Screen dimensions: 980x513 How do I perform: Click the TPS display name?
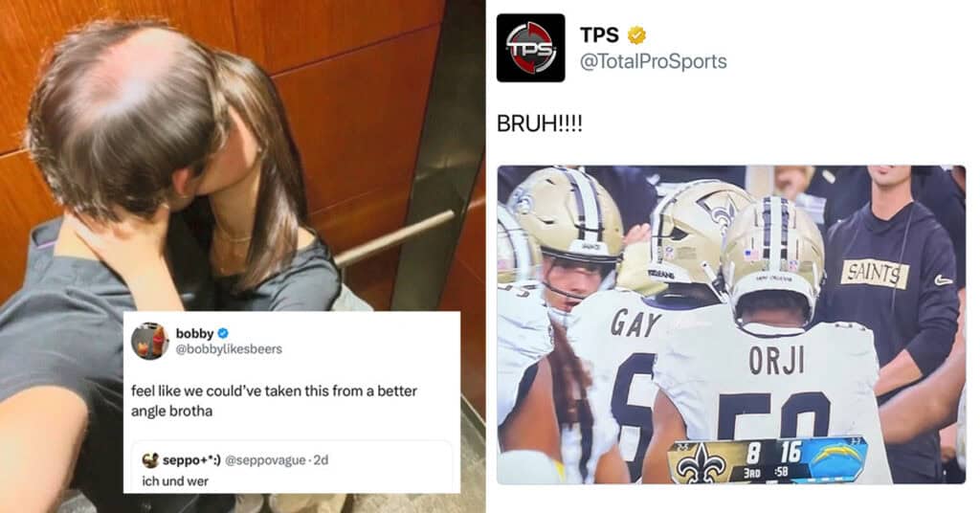[599, 35]
